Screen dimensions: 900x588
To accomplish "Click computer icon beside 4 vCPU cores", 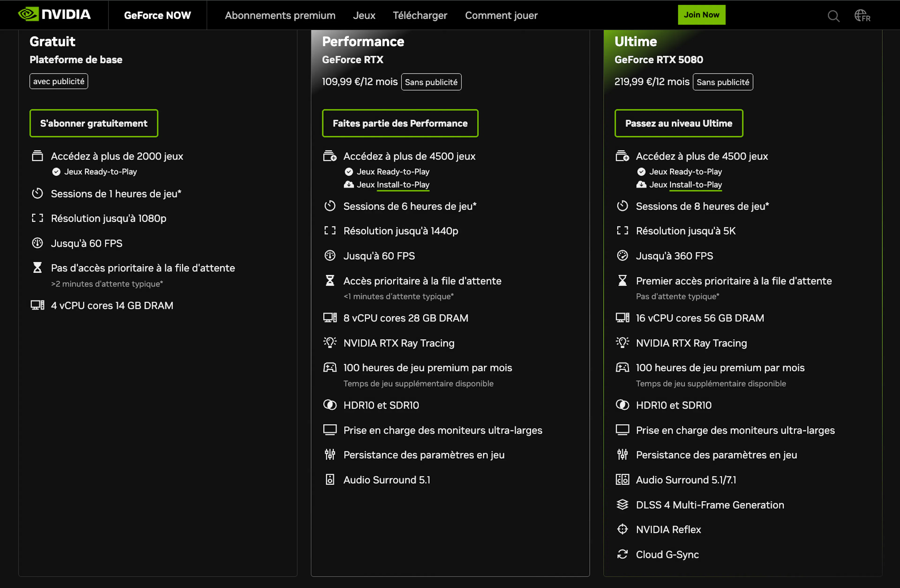I will point(37,305).
